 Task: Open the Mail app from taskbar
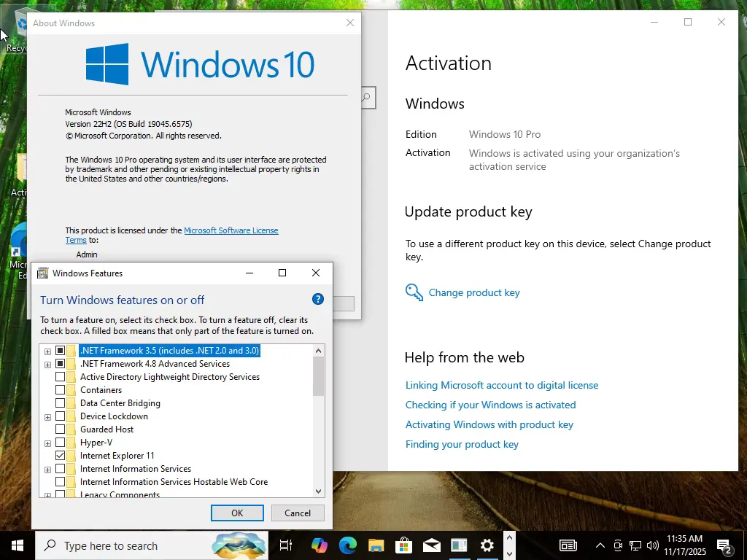(x=431, y=545)
